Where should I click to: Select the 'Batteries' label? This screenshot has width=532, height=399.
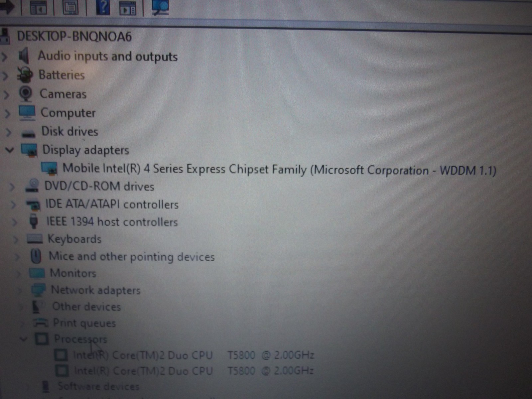(x=62, y=75)
